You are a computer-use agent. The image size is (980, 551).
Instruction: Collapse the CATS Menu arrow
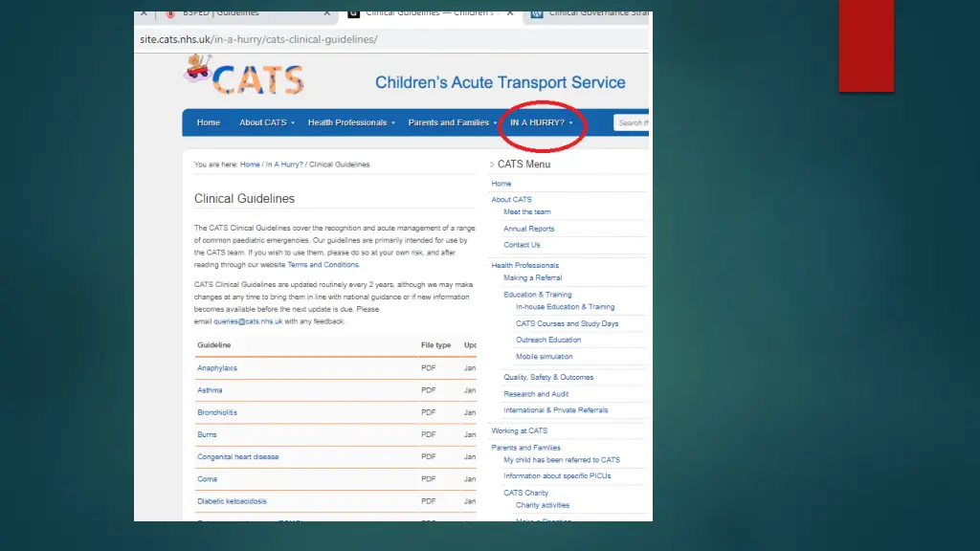click(x=492, y=165)
